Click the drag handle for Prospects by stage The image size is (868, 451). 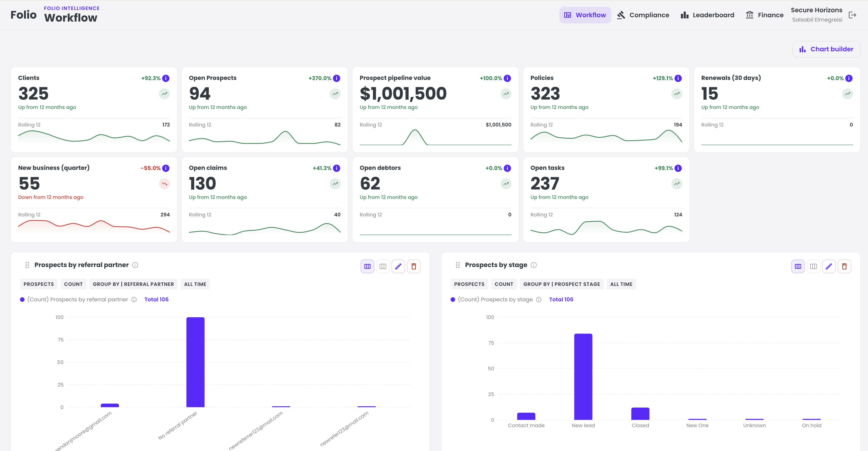[458, 265]
